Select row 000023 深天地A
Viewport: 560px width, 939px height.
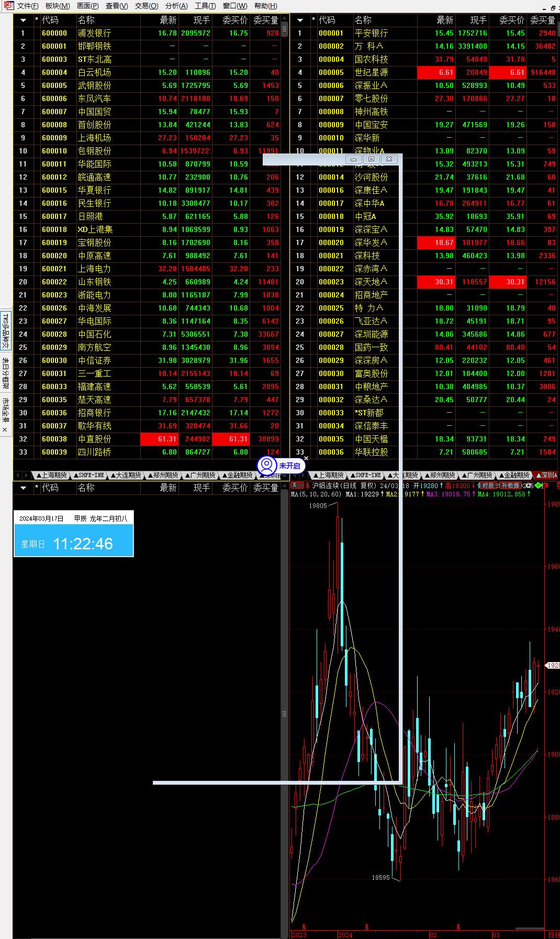coord(424,282)
